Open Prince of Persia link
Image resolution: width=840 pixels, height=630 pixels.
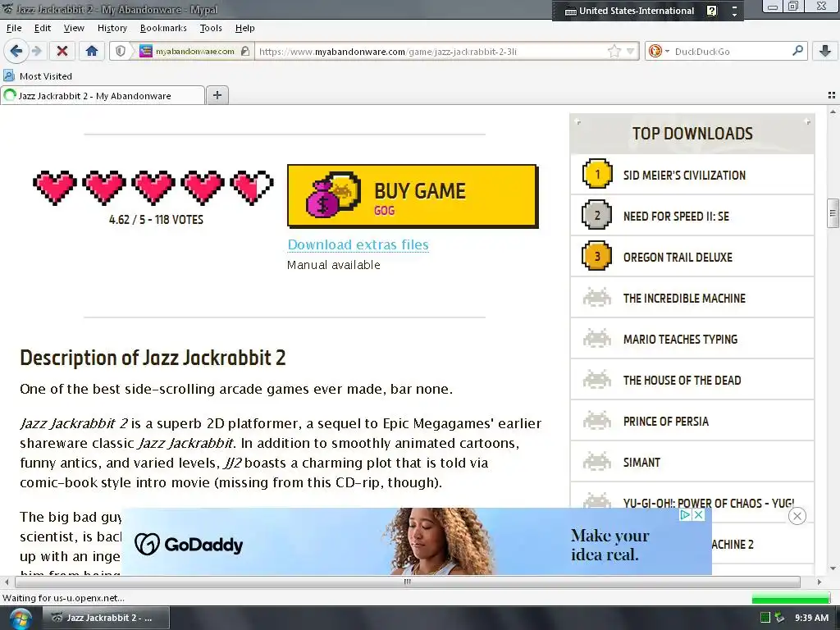click(x=666, y=422)
